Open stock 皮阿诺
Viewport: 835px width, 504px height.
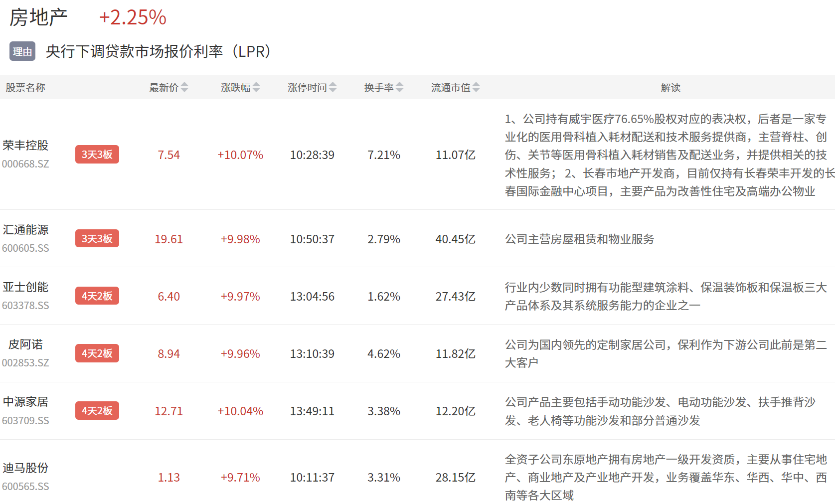[x=25, y=344]
